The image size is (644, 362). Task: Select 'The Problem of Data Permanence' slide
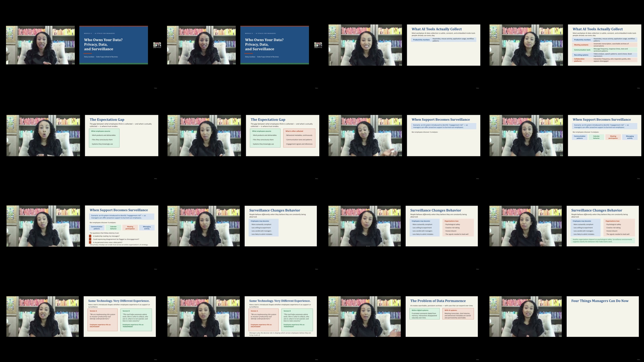click(442, 316)
